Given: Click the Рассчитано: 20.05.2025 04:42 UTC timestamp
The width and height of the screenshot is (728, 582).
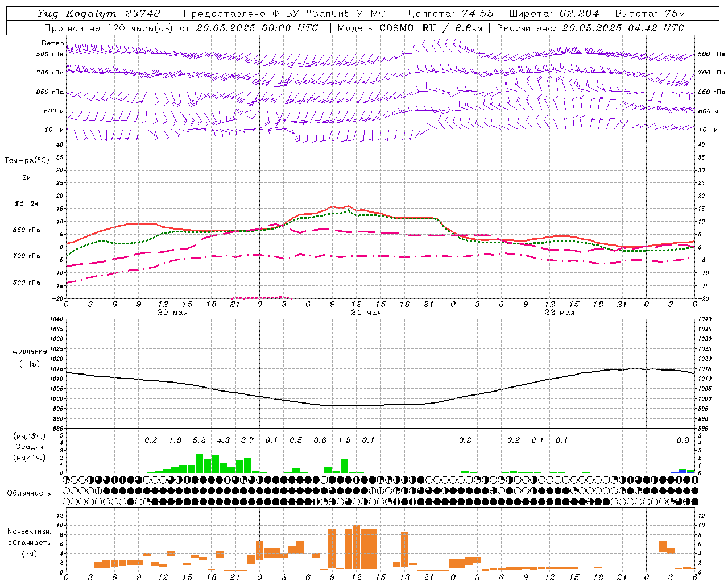Looking at the screenshot, I should (591, 28).
